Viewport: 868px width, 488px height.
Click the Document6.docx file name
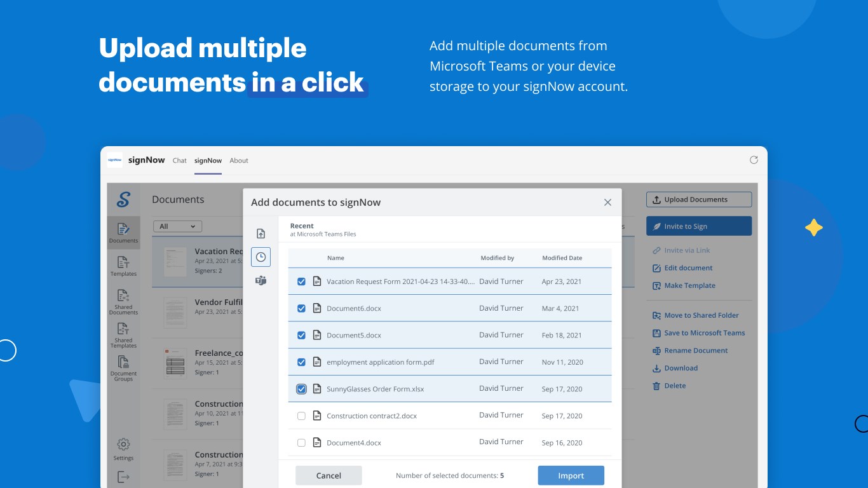tap(354, 308)
